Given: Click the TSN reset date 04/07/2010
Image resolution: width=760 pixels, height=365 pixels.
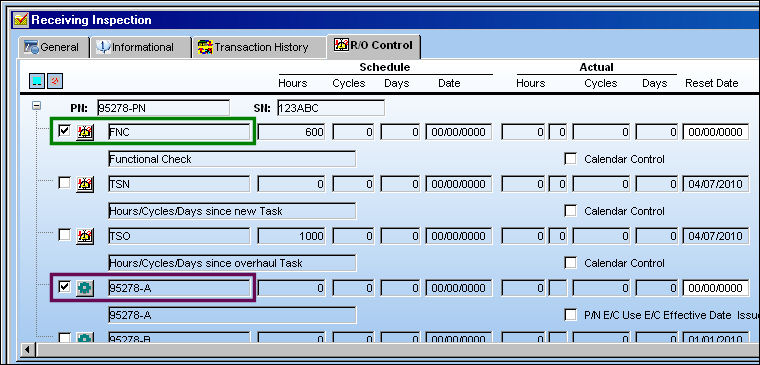Looking at the screenshot, I should tap(715, 184).
